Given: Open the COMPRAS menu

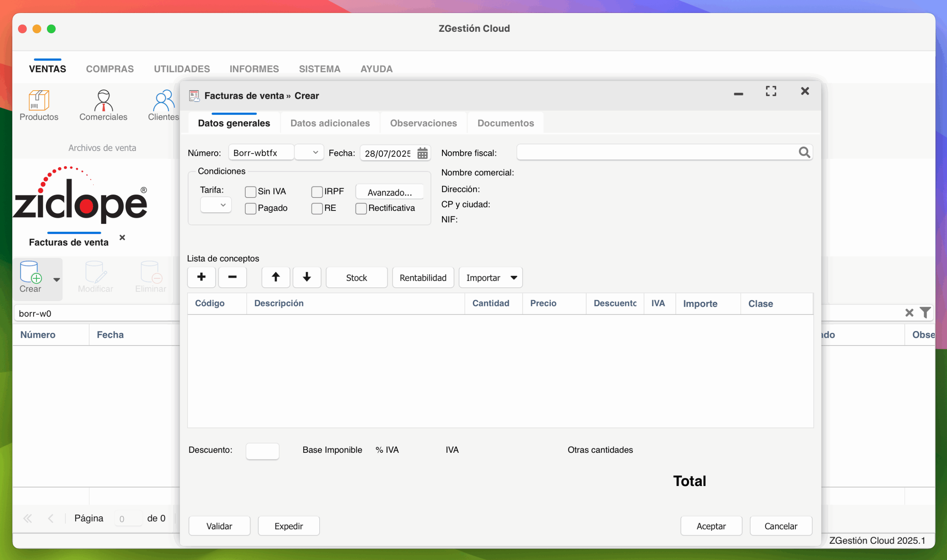Looking at the screenshot, I should (110, 69).
